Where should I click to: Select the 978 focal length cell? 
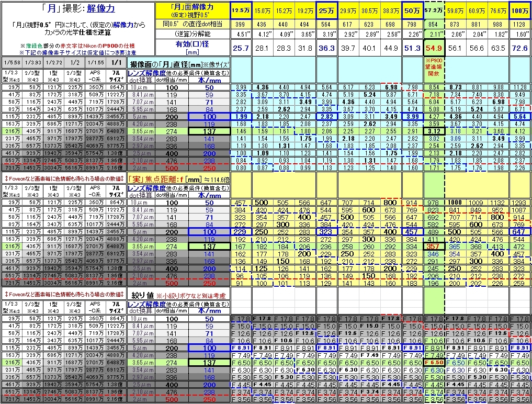[434, 203]
